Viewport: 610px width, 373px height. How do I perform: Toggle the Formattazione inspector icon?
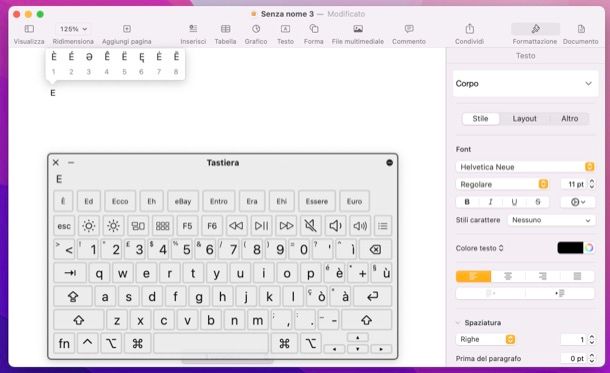coord(535,29)
